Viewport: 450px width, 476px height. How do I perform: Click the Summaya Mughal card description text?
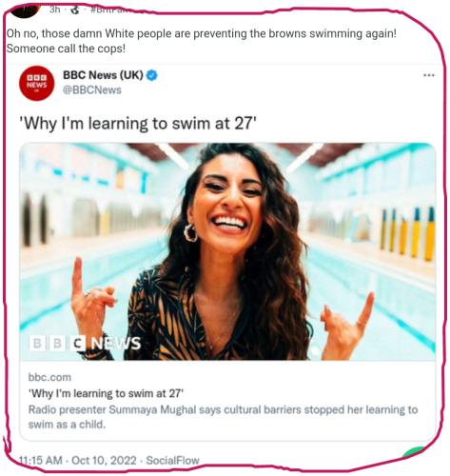point(223,417)
